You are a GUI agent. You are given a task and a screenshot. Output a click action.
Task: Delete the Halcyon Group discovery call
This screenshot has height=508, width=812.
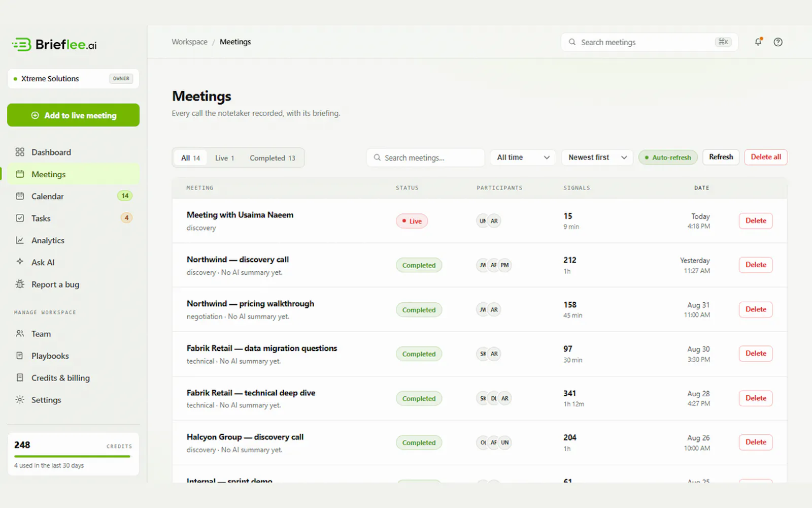pyautogui.click(x=756, y=442)
